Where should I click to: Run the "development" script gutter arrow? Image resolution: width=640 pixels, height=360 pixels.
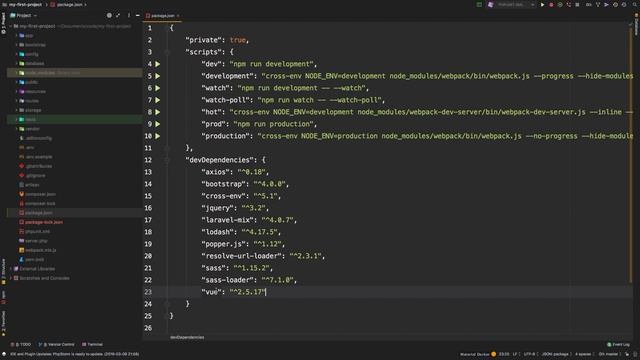158,76
